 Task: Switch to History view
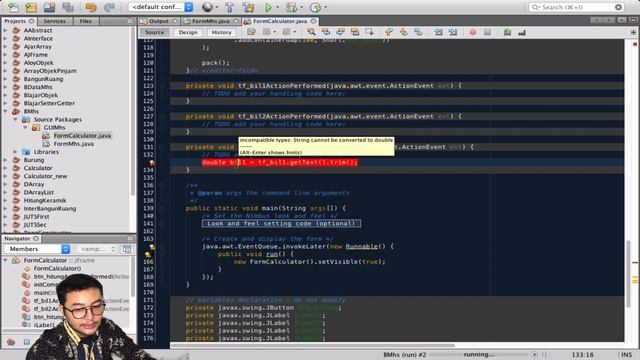(x=221, y=32)
